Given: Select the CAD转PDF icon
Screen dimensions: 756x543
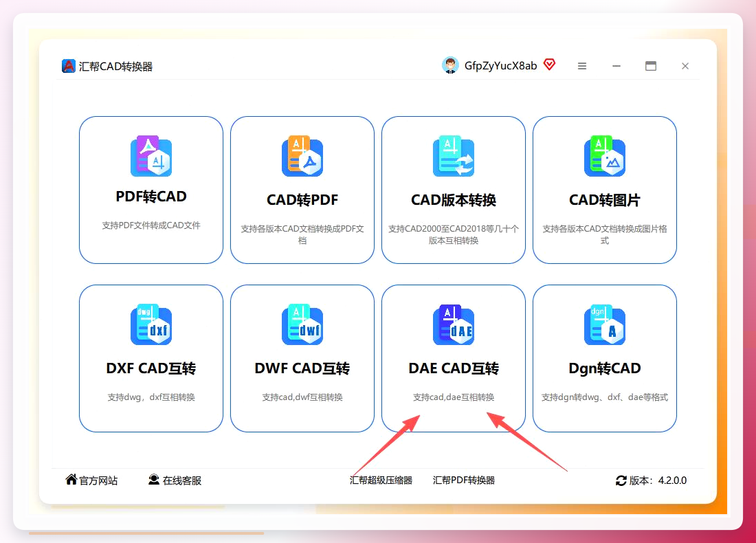Looking at the screenshot, I should coord(302,156).
